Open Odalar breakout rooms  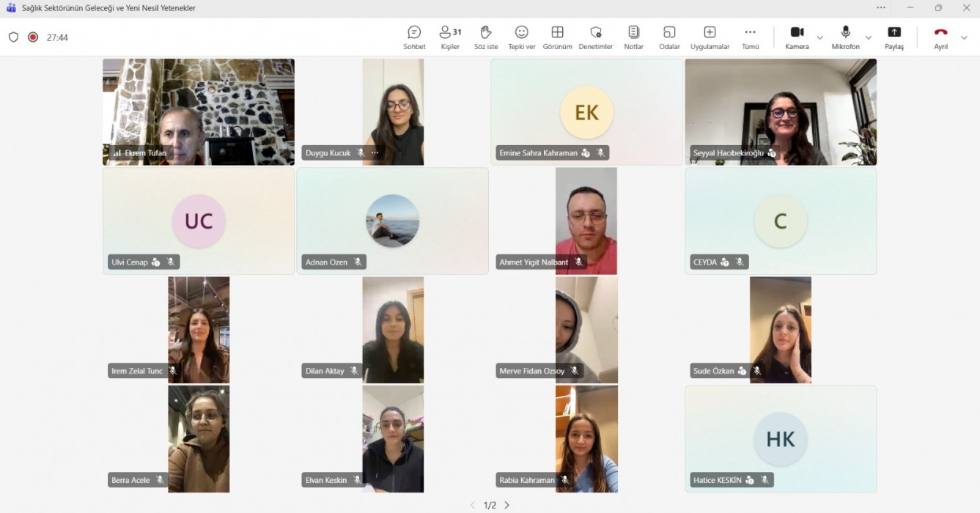[x=668, y=37]
